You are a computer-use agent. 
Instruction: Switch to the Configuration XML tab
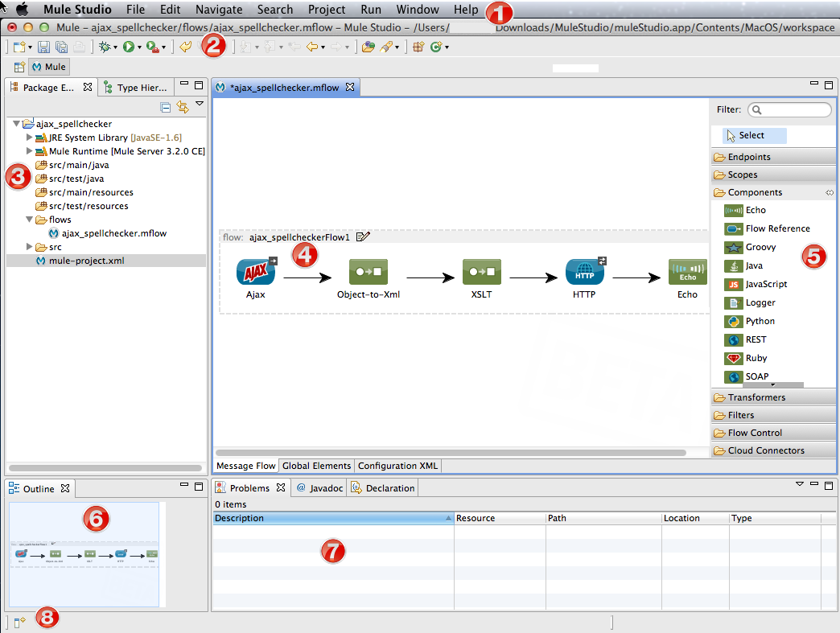point(397,466)
